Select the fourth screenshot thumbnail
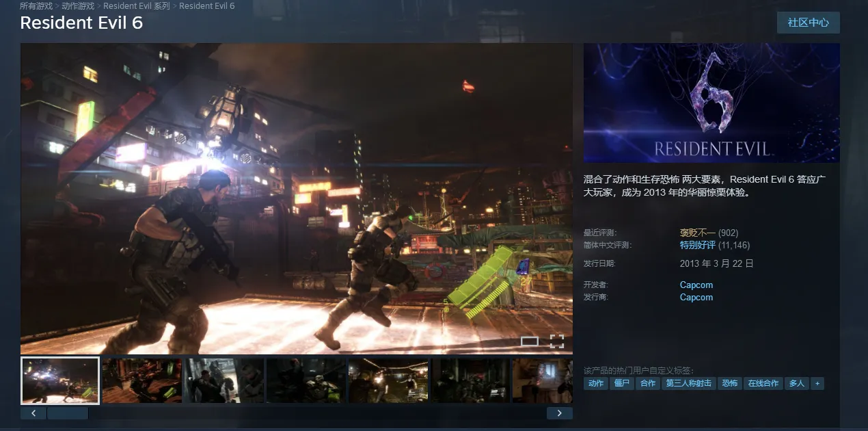Viewport: 868px width, 431px height. (x=306, y=380)
